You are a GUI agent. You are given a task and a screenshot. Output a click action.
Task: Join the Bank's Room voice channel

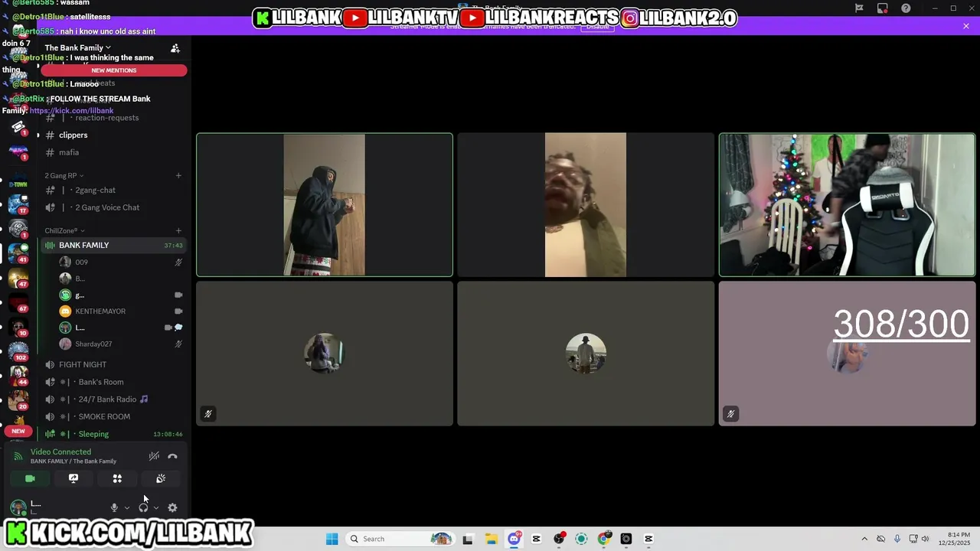(x=113, y=382)
